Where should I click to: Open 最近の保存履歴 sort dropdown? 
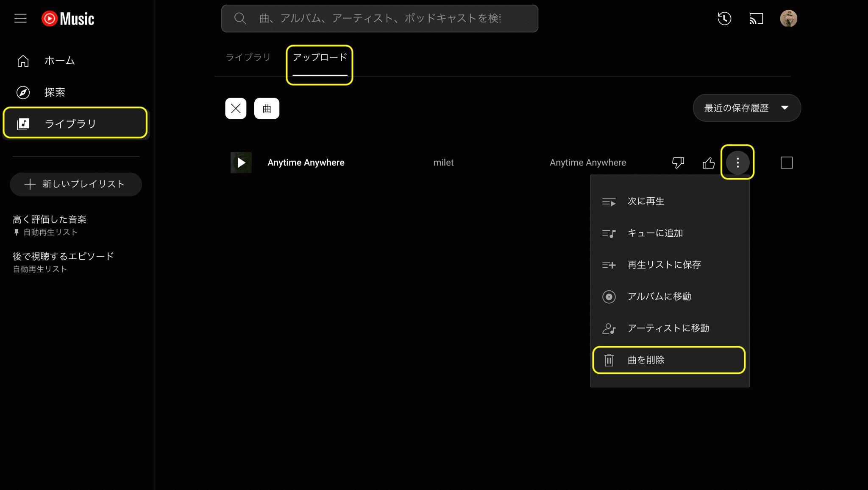(747, 108)
